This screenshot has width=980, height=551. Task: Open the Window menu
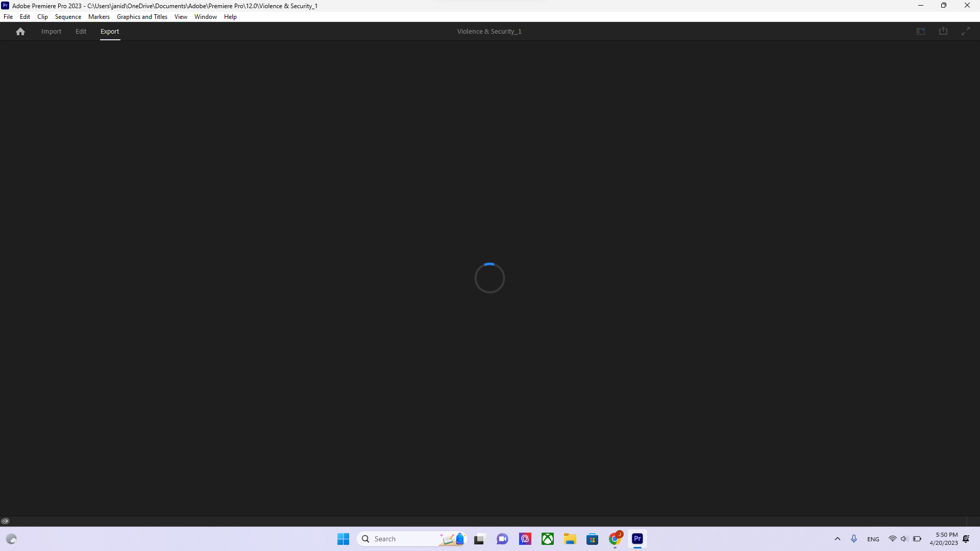(x=205, y=17)
